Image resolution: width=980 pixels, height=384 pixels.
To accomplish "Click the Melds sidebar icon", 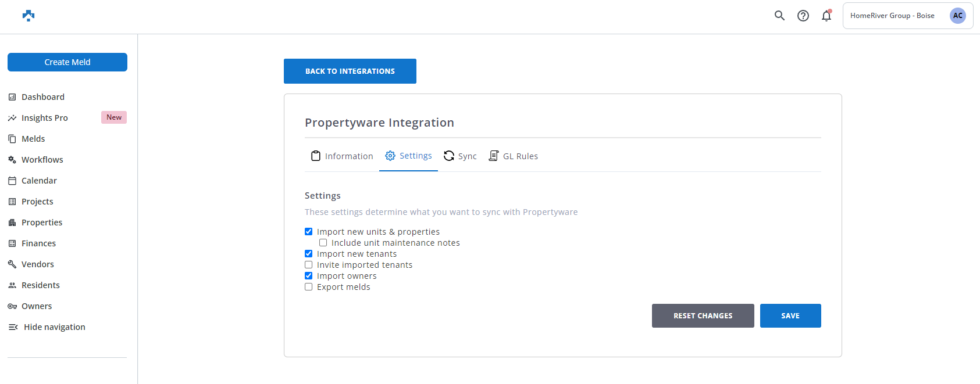I will [12, 139].
